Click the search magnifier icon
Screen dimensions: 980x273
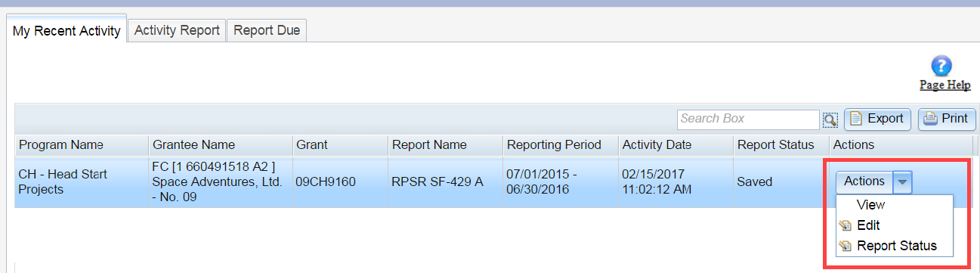[830, 119]
